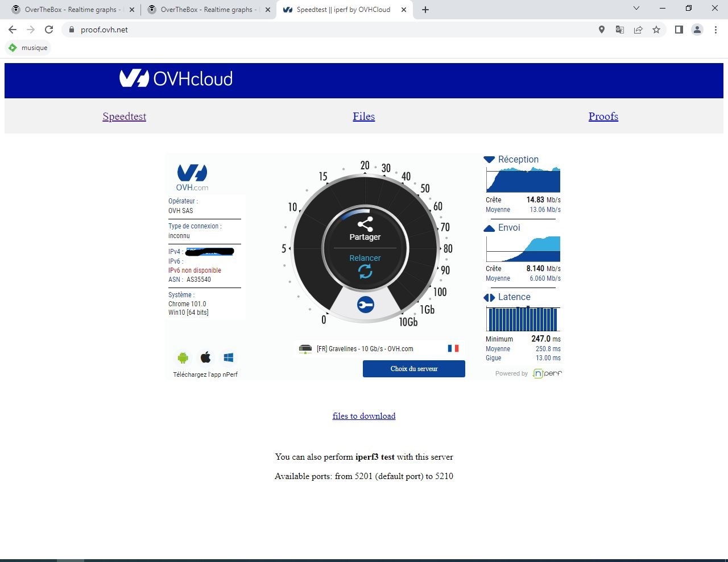This screenshot has width=728, height=562.
Task: Open the location permission icon in address bar
Action: 602,30
